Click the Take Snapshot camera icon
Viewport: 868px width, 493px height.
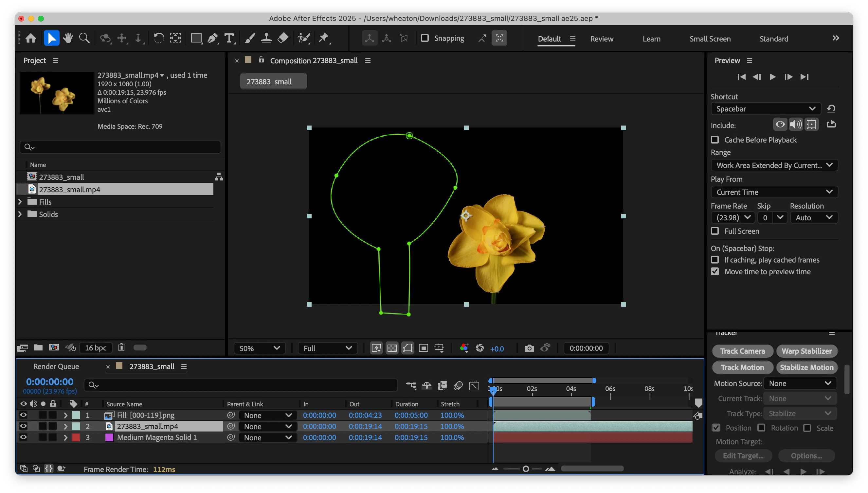(529, 348)
